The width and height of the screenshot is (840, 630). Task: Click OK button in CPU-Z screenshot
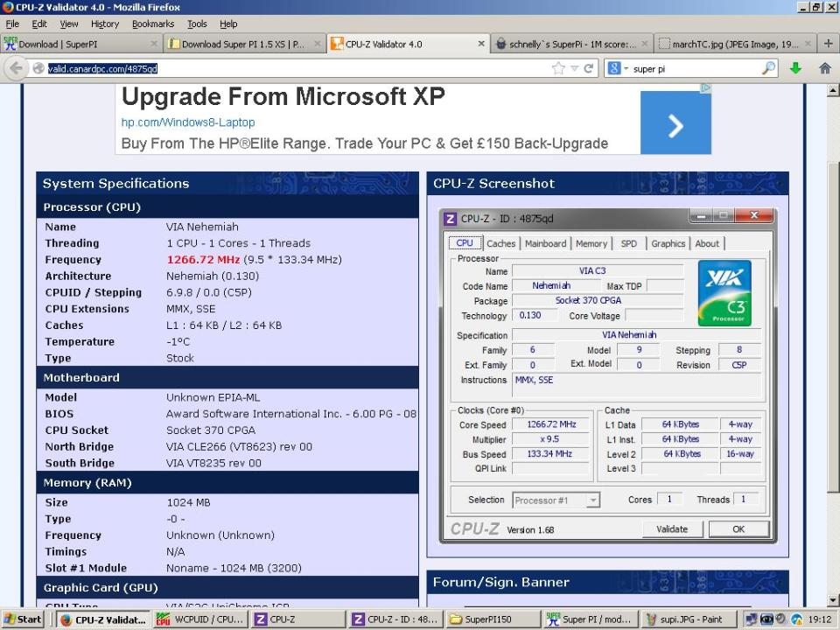tap(738, 529)
